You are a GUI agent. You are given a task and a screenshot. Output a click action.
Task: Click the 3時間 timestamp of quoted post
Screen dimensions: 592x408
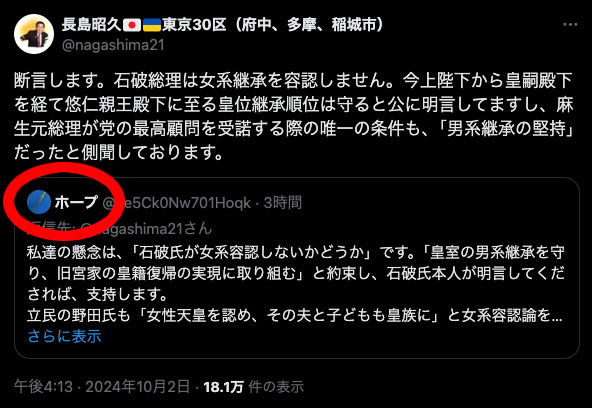click(x=282, y=203)
